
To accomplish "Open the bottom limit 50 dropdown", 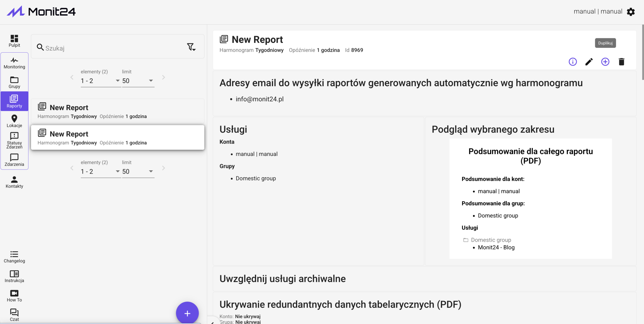I will pyautogui.click(x=138, y=172).
